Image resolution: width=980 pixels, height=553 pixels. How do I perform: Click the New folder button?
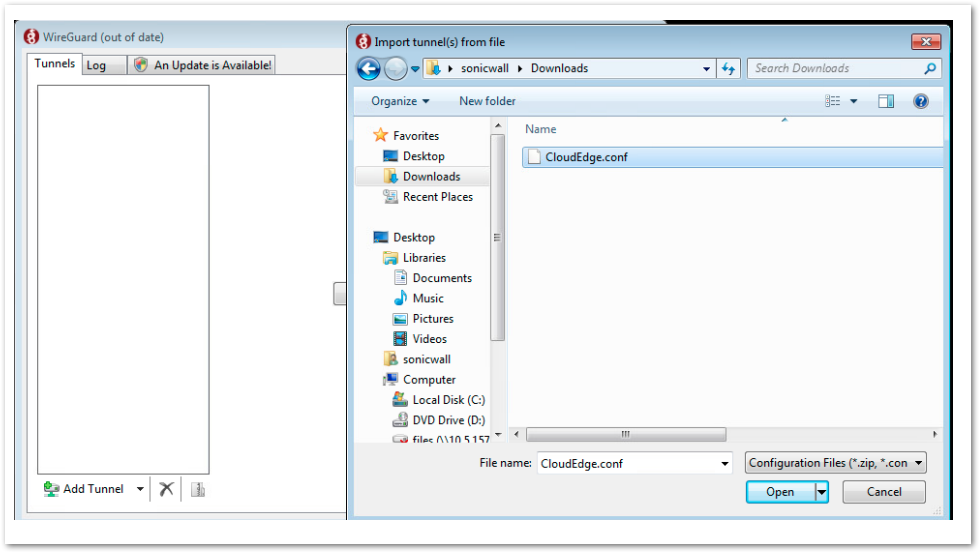(x=487, y=101)
